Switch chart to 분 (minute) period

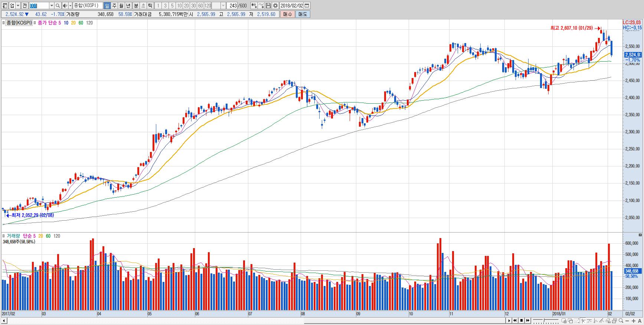pos(136,6)
